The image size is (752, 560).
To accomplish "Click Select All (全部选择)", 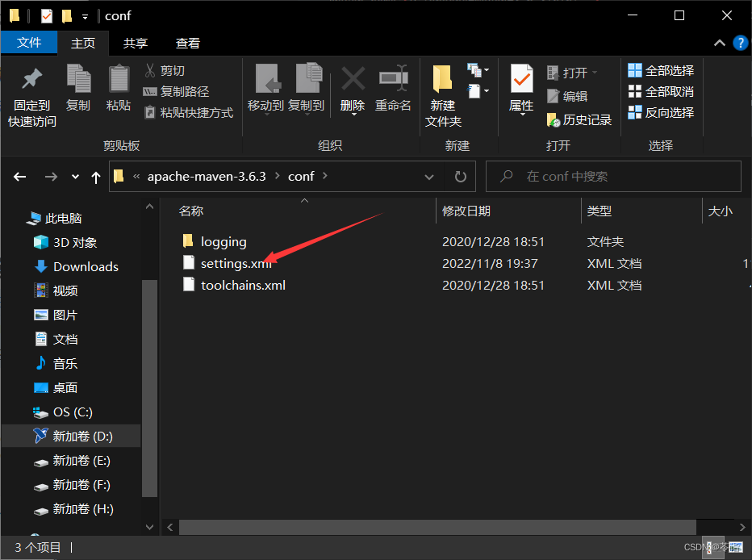I will tap(661, 70).
